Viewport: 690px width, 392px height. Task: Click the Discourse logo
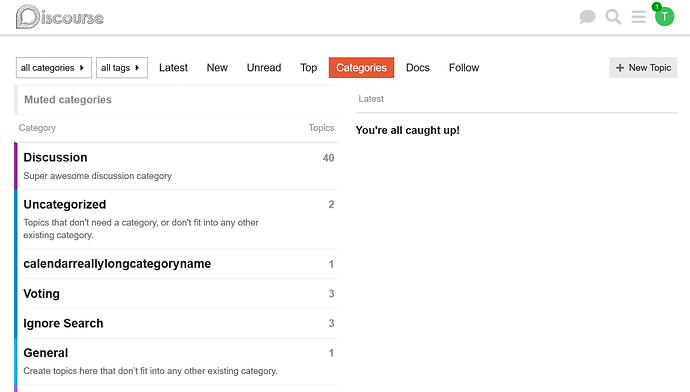point(60,17)
